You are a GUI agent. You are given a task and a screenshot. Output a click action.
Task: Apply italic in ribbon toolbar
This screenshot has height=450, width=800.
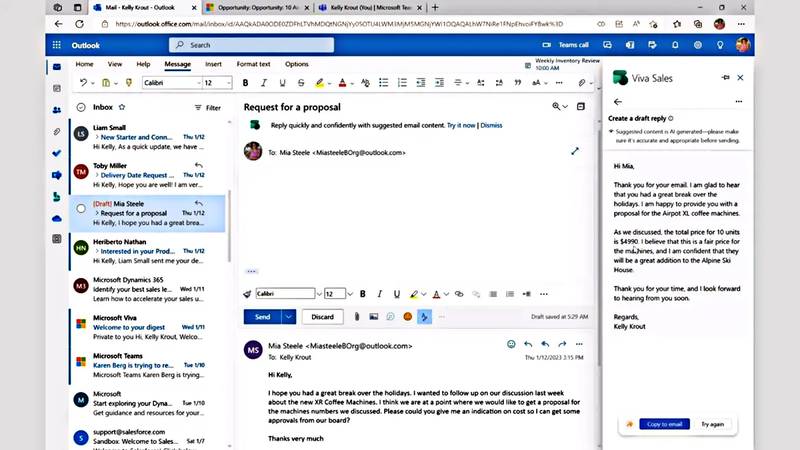(x=264, y=83)
